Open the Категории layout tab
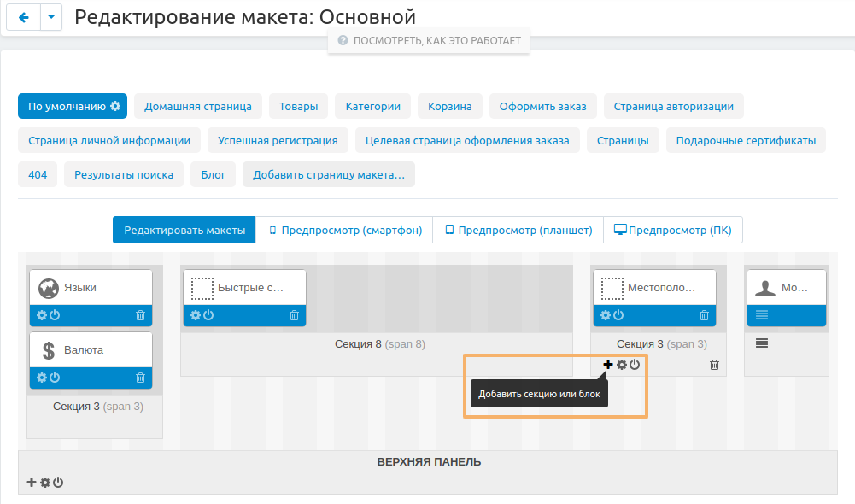Image resolution: width=855 pixels, height=504 pixels. click(x=372, y=106)
